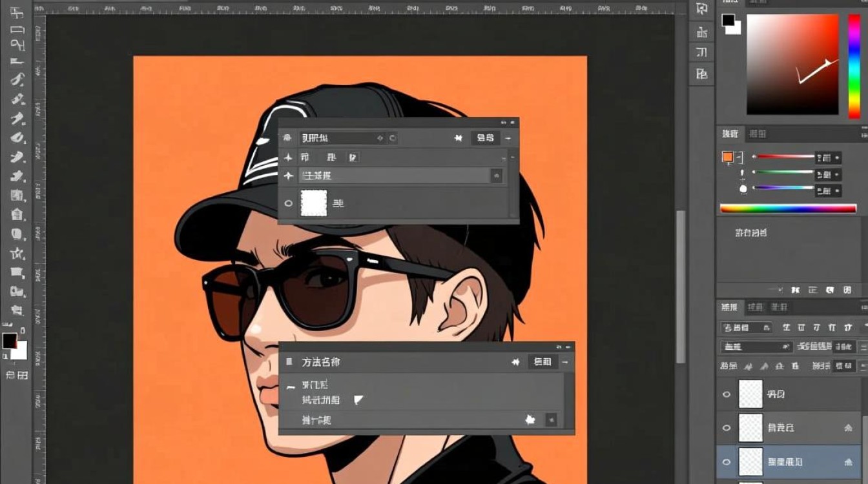The height and width of the screenshot is (484, 868).
Task: Click the button right of 方法名称 in lower panel
Action: tap(542, 362)
